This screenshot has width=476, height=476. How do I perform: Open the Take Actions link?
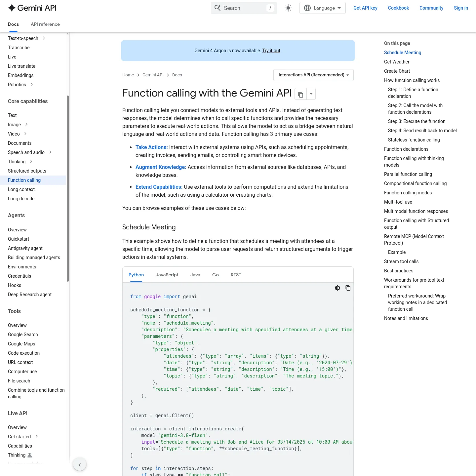pyautogui.click(x=152, y=147)
